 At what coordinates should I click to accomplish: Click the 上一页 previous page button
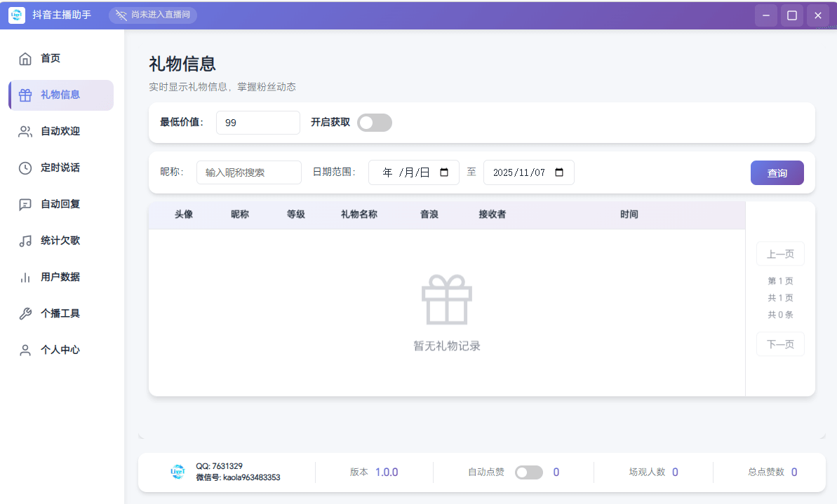point(779,254)
